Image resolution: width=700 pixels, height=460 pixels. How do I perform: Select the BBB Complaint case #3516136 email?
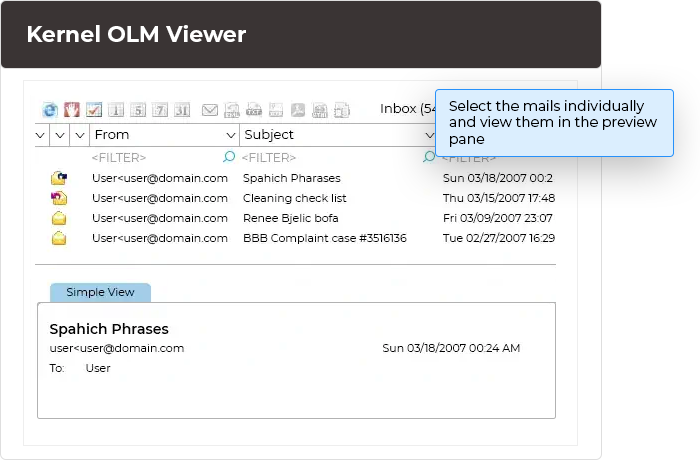pos(325,238)
